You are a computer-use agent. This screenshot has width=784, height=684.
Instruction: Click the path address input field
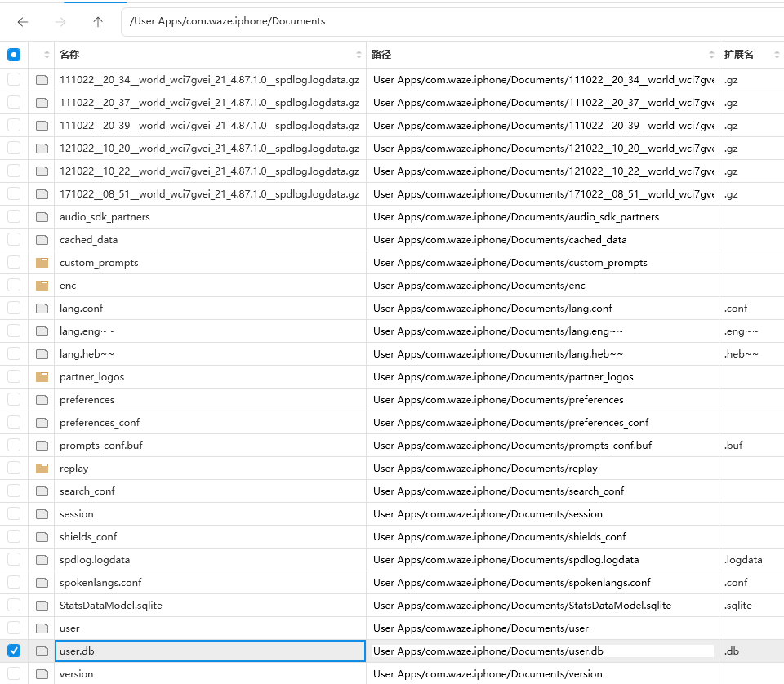pos(449,21)
